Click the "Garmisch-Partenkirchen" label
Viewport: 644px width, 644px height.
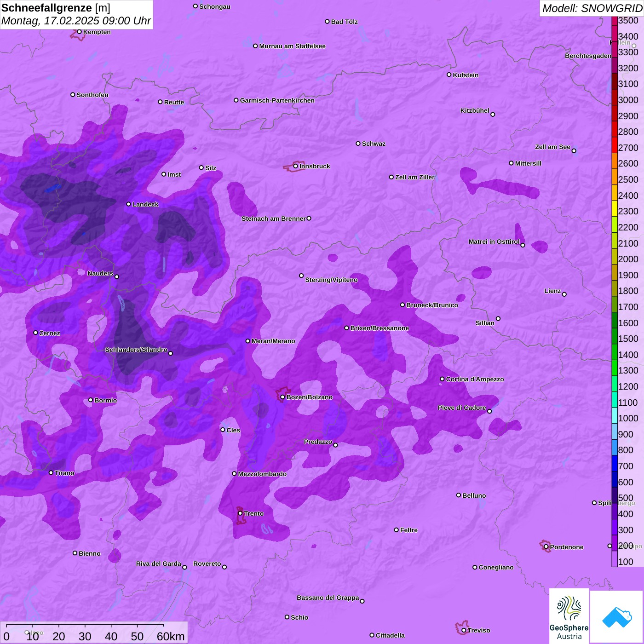pos(277,100)
